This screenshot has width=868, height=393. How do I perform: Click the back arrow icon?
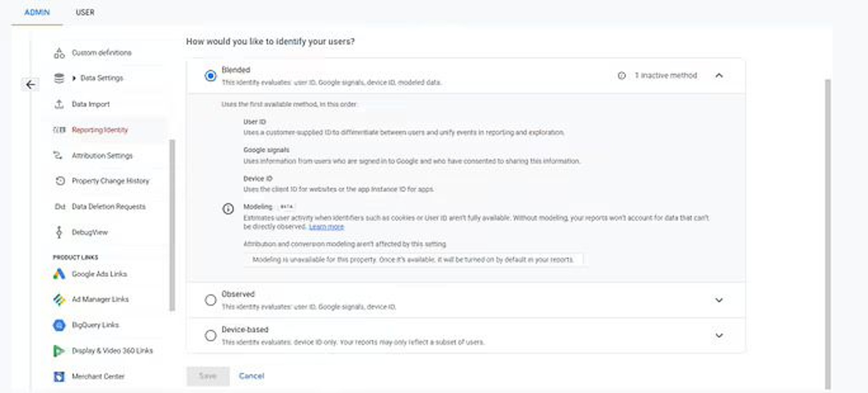[x=31, y=84]
